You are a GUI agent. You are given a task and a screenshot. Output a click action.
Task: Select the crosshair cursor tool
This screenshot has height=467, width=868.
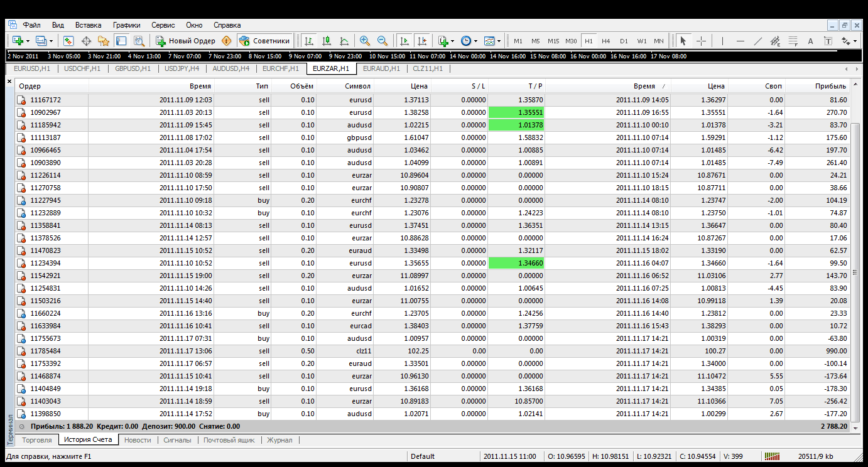click(x=701, y=41)
